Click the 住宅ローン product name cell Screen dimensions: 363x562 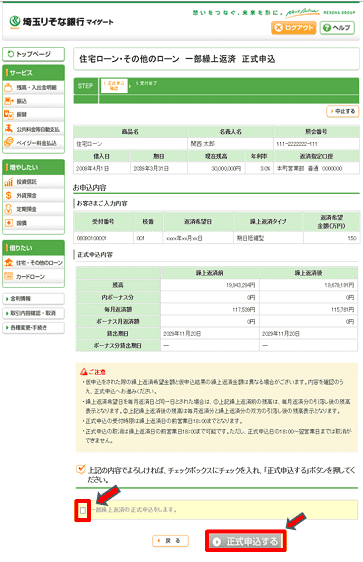130,144
